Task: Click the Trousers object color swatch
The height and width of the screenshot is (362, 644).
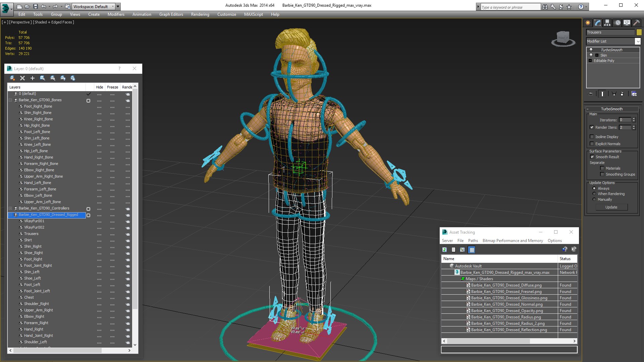Action: click(639, 32)
